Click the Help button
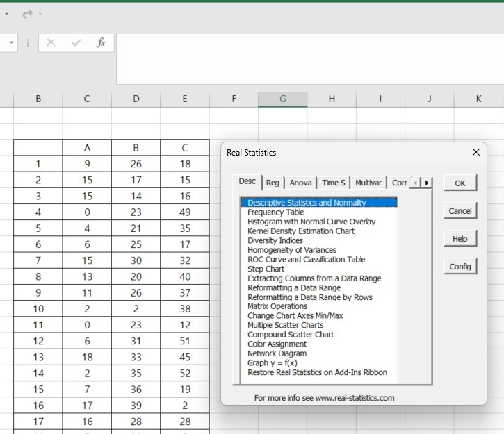Viewport: 504px width, 434px height. 460,239
